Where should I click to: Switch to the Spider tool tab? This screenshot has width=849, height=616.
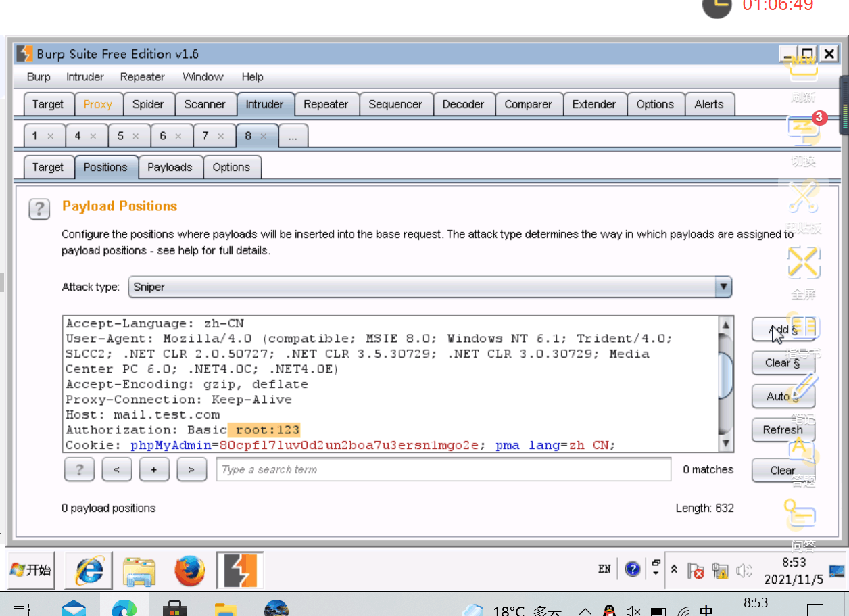pyautogui.click(x=148, y=105)
